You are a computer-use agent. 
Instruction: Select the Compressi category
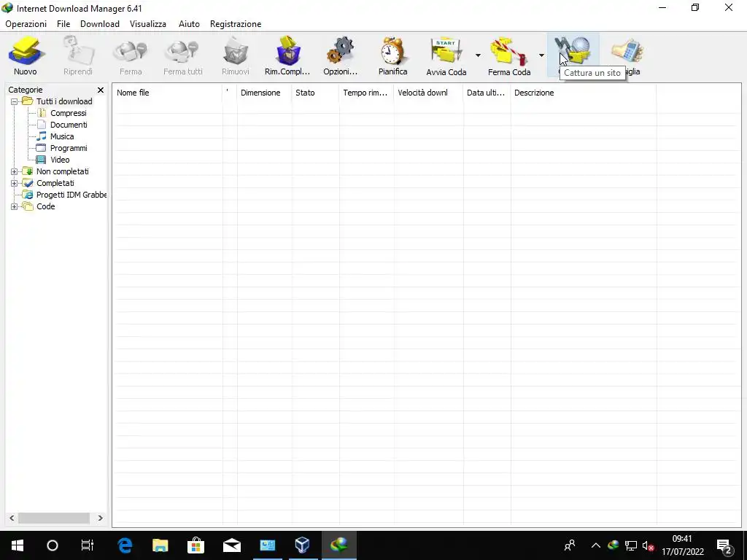(68, 113)
